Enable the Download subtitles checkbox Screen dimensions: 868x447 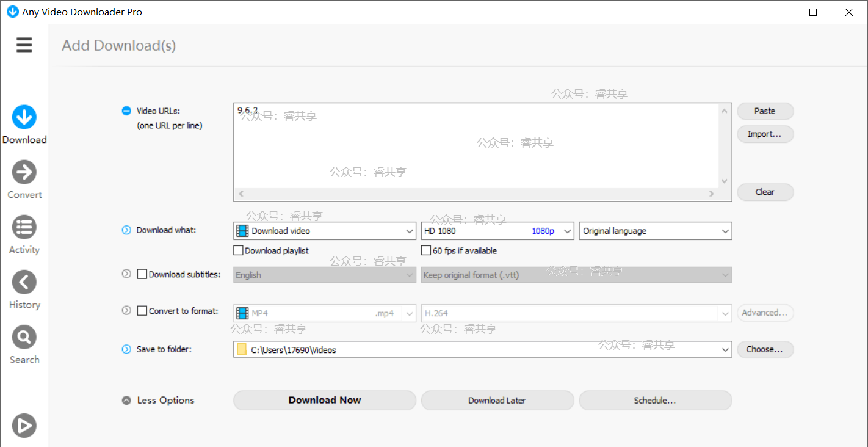pos(142,275)
